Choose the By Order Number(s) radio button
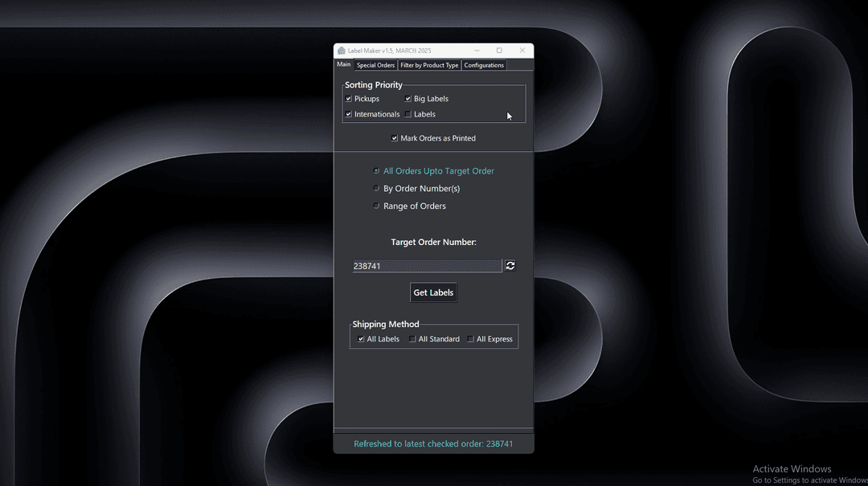This screenshot has width=868, height=486. click(376, 189)
